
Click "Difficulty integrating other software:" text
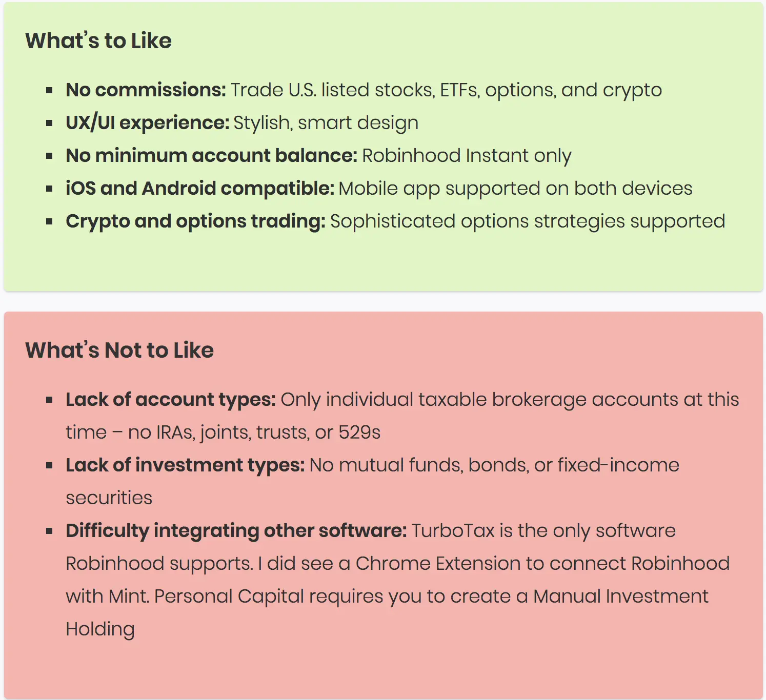(x=236, y=531)
